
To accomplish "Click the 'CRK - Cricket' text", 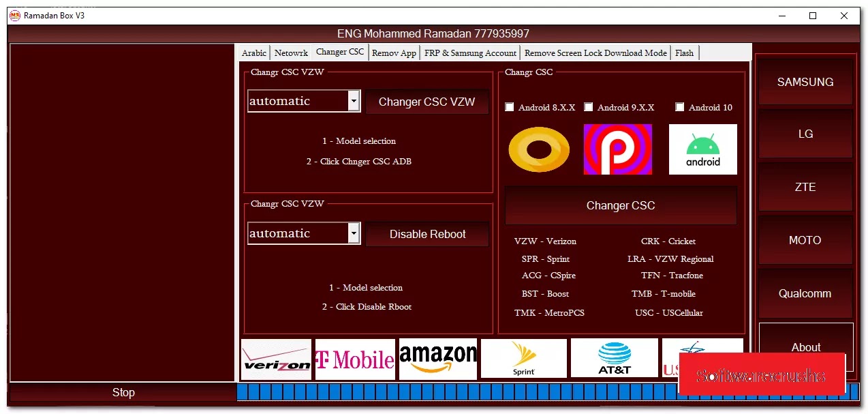I will [x=668, y=241].
